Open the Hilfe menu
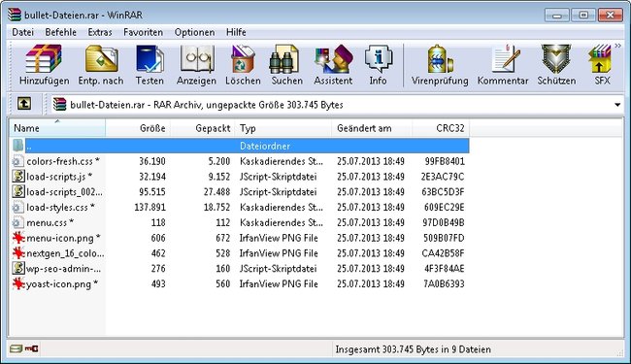631x364 pixels. point(236,32)
